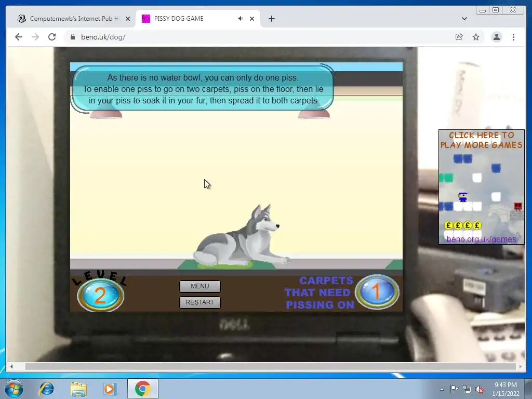This screenshot has width=532, height=399.
Task: Minimize the Chrome window
Action: pyautogui.click(x=483, y=10)
